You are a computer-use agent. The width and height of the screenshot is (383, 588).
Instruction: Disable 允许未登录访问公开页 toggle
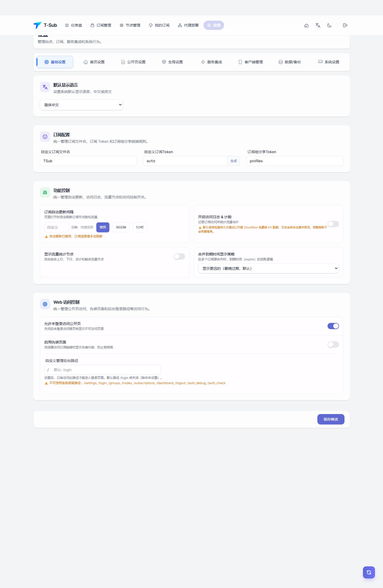coord(333,326)
